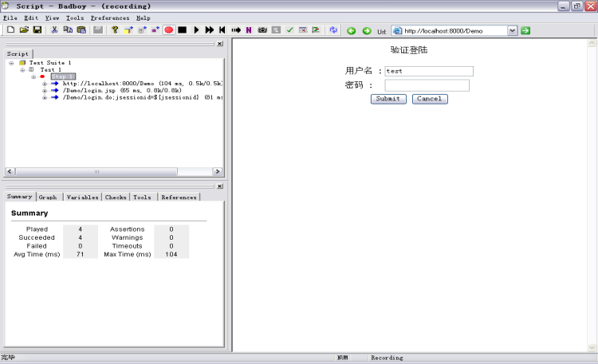Create a new script with the New icon

(x=10, y=29)
